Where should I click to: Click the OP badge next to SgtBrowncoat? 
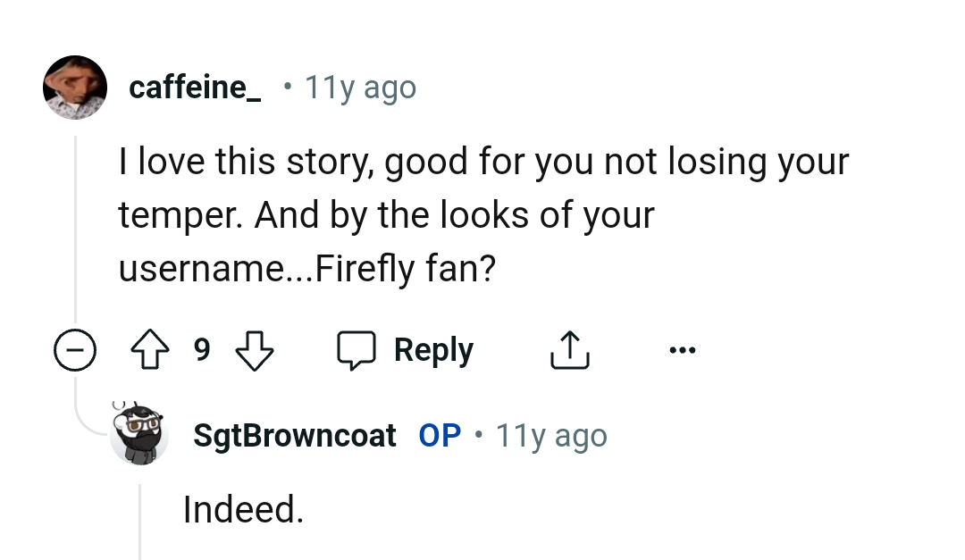(439, 435)
